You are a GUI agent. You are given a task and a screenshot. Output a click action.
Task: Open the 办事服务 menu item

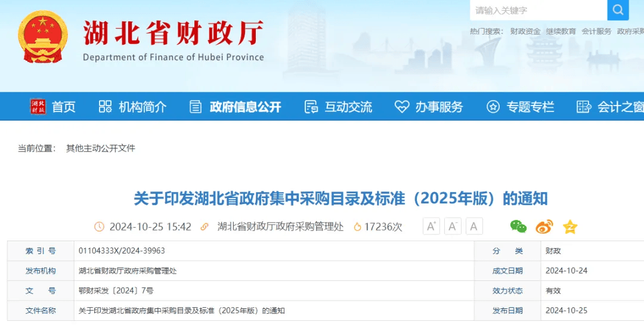tap(439, 107)
